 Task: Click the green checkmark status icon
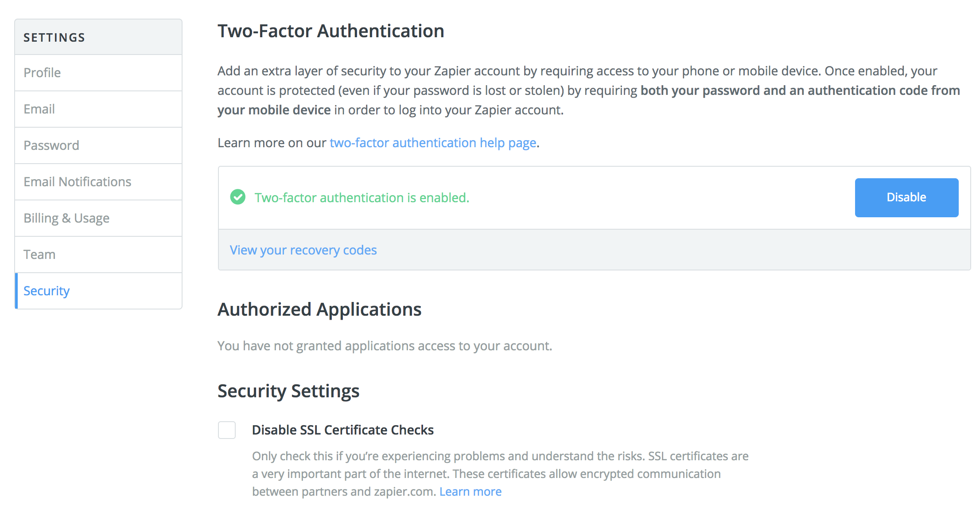238,197
